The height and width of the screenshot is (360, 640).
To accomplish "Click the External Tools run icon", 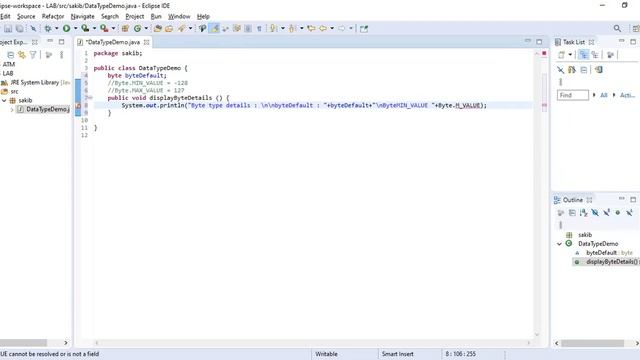I will [104, 29].
